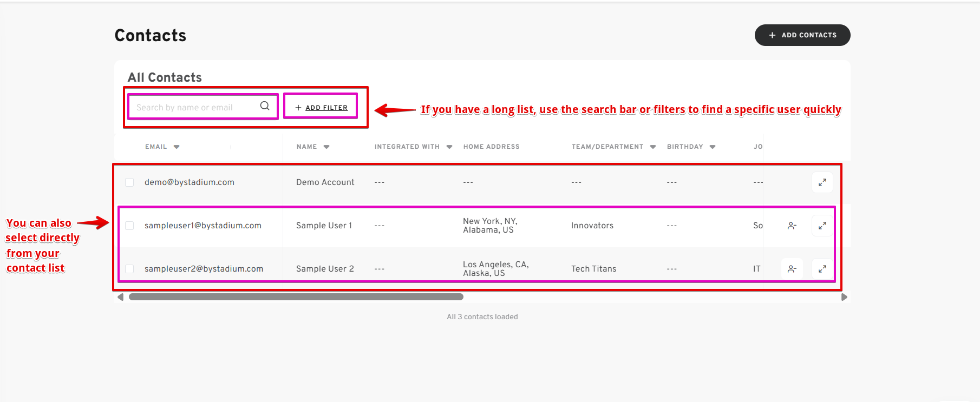Open expand icon for demo@bystadium.com row

pyautogui.click(x=822, y=182)
